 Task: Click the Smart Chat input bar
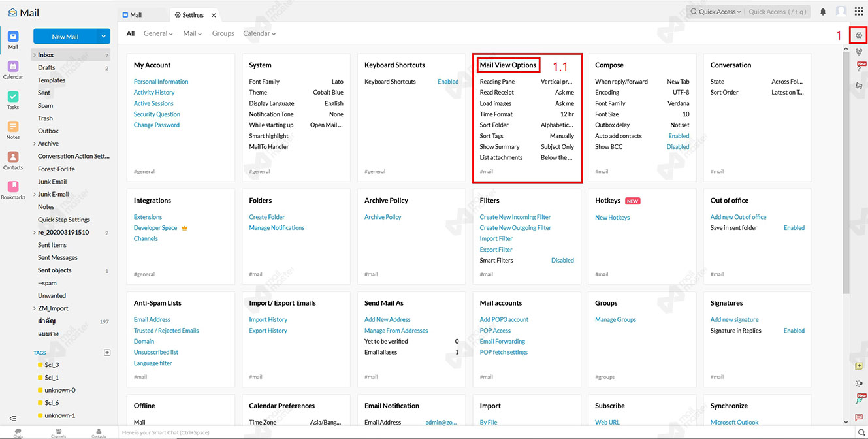(486, 432)
